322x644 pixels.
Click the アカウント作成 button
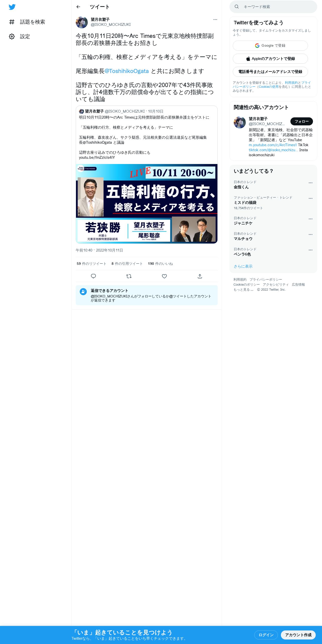pos(298,635)
